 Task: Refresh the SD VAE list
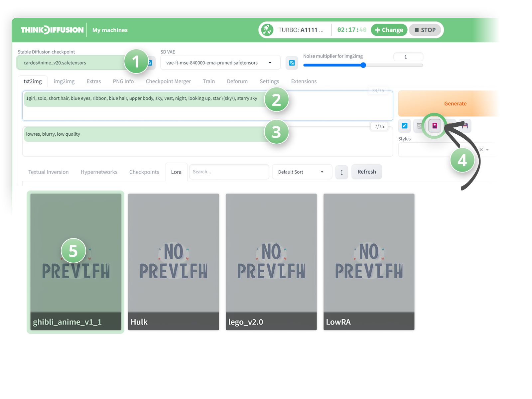point(292,63)
